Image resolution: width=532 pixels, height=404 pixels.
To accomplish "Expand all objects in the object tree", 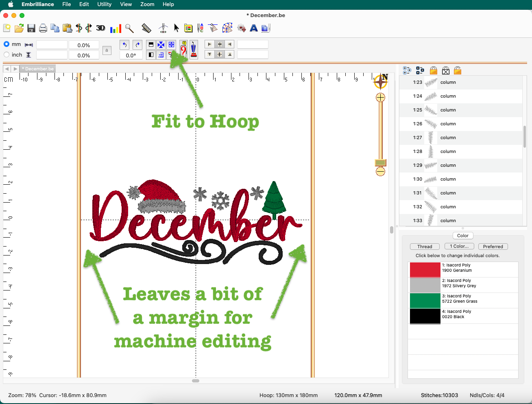I will [407, 70].
